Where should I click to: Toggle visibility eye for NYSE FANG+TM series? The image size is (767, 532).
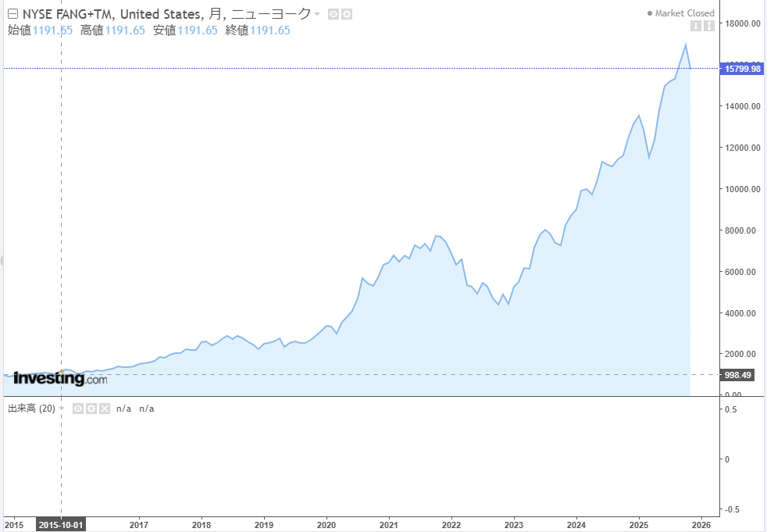pos(333,14)
